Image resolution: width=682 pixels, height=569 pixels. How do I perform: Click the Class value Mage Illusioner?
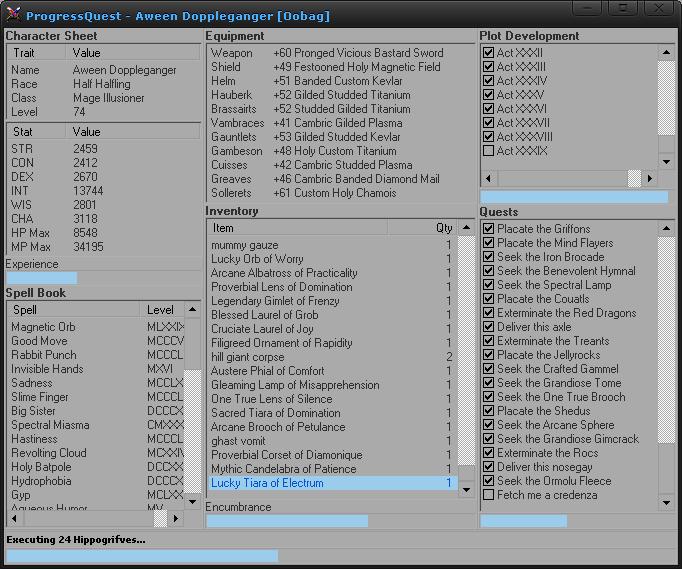click(108, 98)
